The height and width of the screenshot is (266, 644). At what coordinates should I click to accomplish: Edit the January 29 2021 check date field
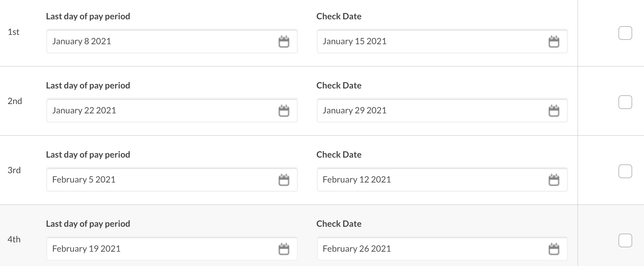pos(442,110)
